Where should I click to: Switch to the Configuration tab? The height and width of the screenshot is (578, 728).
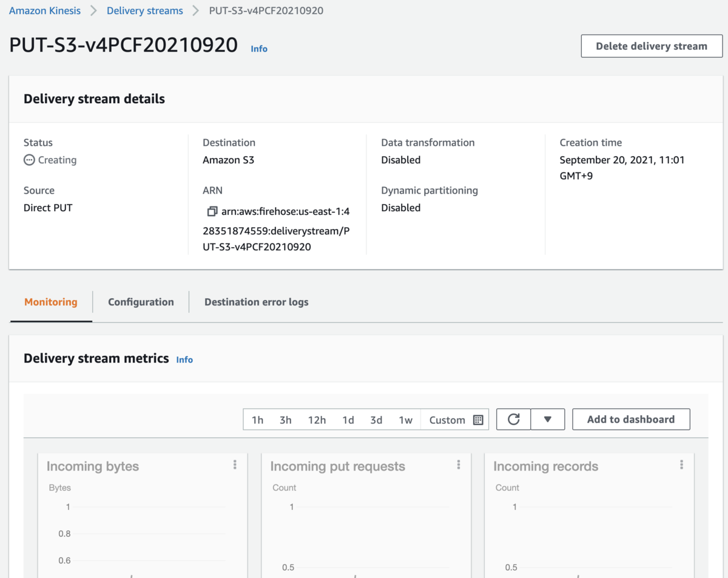141,302
